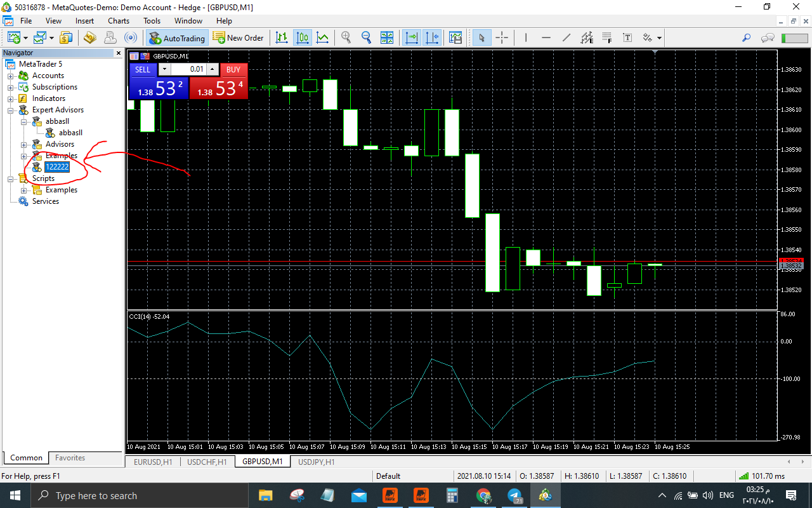Open the signals broadcast icon in toolbar

tap(130, 38)
